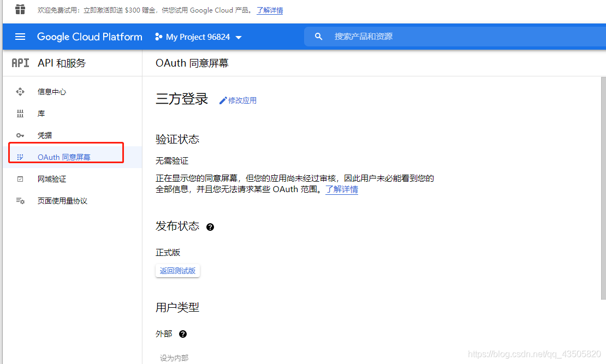
Task: Click Google Cloud Platform logo text
Action: coord(90,37)
